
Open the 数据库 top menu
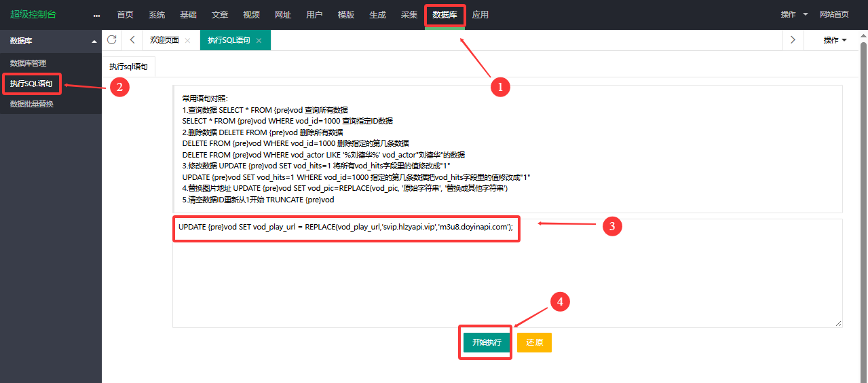[445, 15]
